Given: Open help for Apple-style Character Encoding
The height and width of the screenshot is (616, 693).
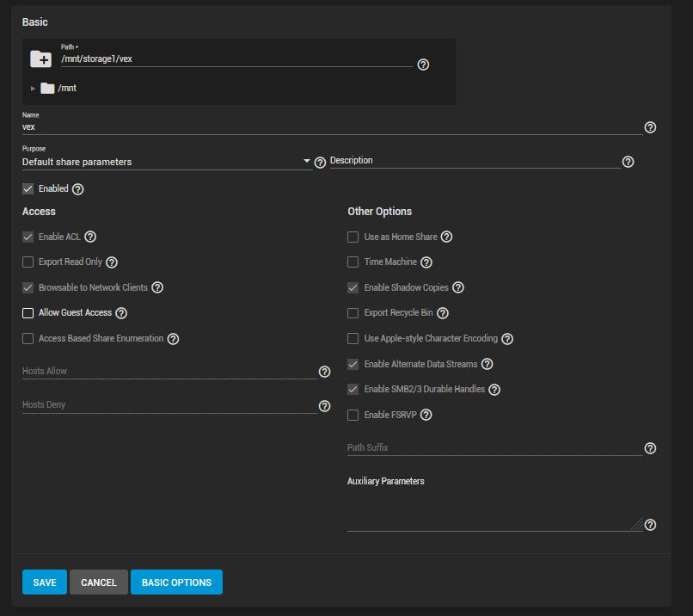Looking at the screenshot, I should pyautogui.click(x=507, y=339).
